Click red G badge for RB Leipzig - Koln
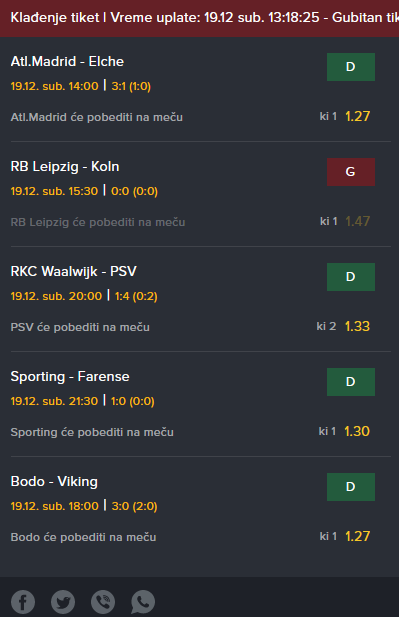 [351, 172]
